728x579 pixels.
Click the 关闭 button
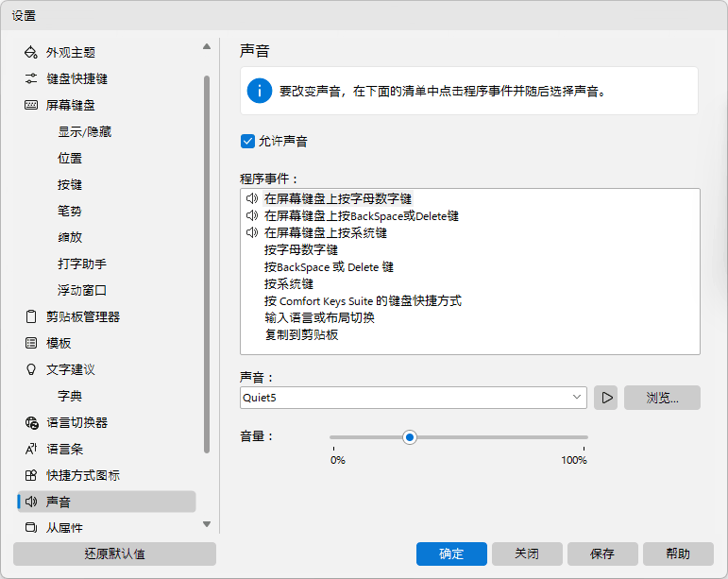tap(527, 553)
